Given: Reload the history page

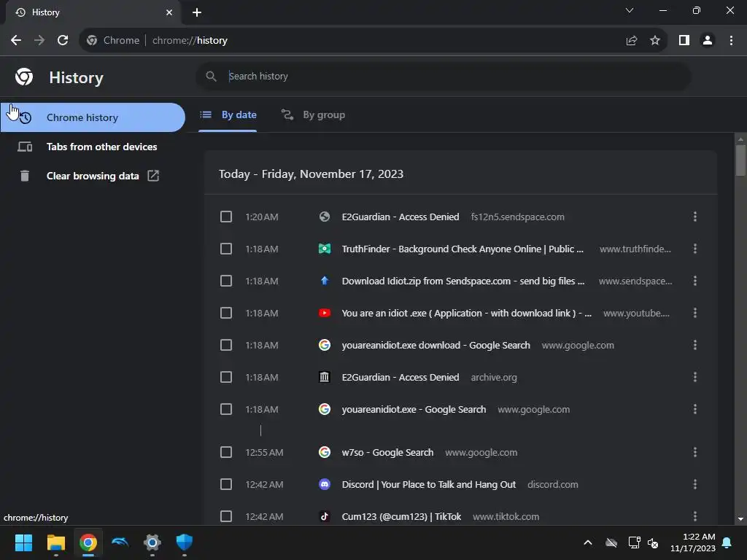Looking at the screenshot, I should point(63,41).
